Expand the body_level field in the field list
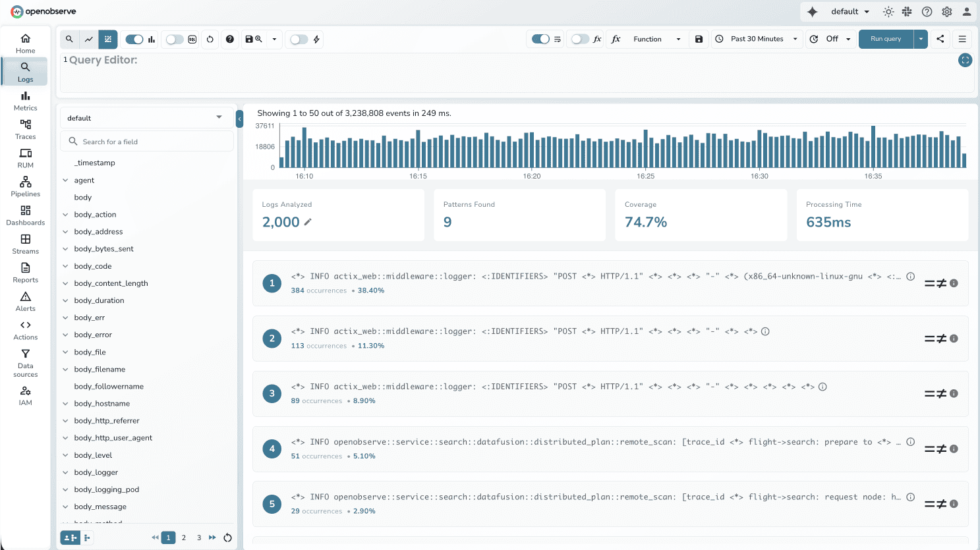 click(65, 454)
